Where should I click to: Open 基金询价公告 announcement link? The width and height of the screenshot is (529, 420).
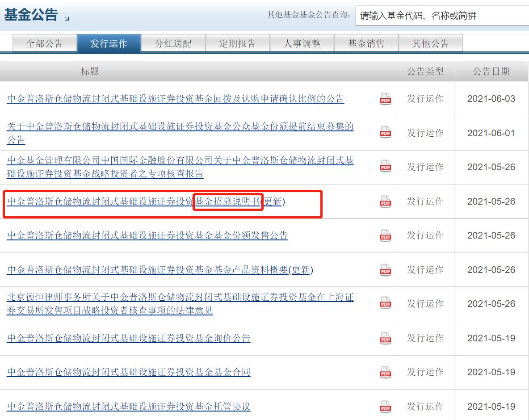coord(129,338)
